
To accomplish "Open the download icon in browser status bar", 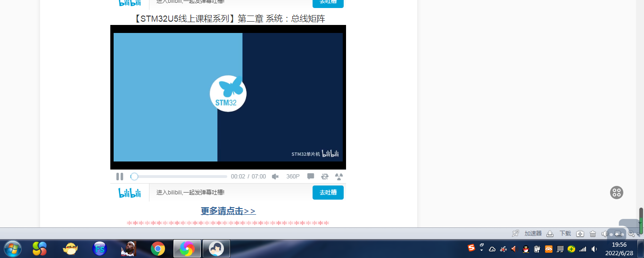I will (550, 234).
